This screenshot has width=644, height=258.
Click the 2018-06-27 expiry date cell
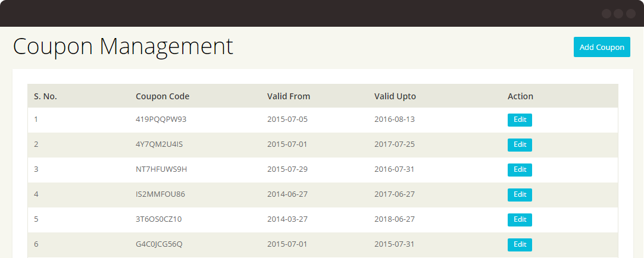click(x=395, y=219)
